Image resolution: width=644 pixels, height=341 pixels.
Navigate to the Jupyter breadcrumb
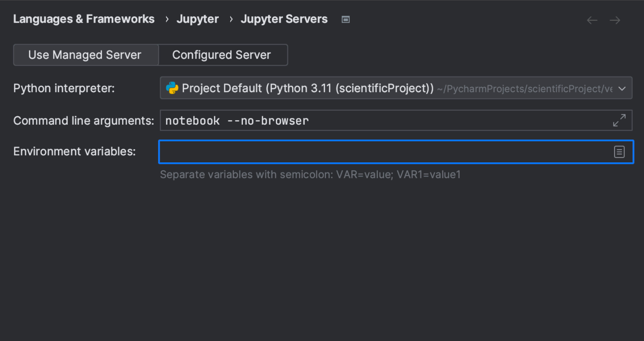(x=198, y=19)
